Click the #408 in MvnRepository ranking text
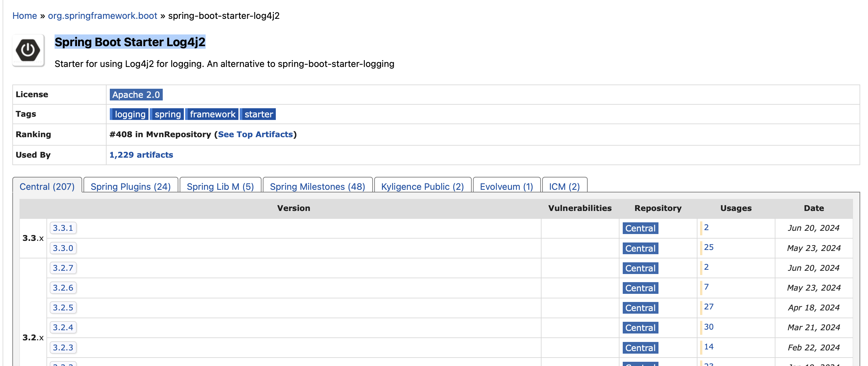The height and width of the screenshot is (366, 868). coord(160,134)
